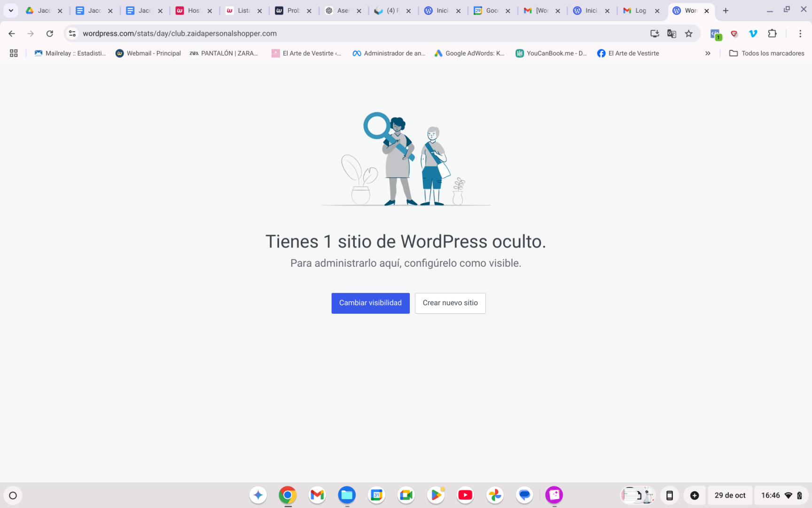Open the bookmarks apps grid icon
The width and height of the screenshot is (812, 508).
pyautogui.click(x=14, y=53)
